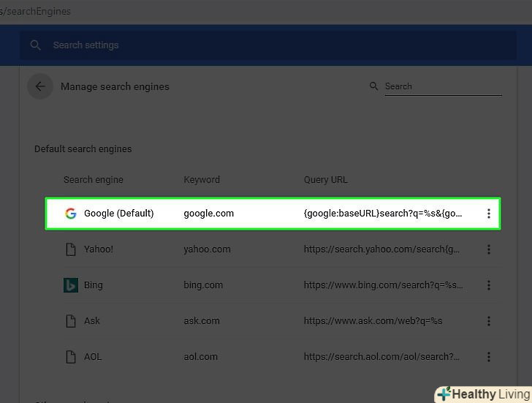Click the aol.com keyword text
This screenshot has height=403, width=532.
[x=200, y=357]
